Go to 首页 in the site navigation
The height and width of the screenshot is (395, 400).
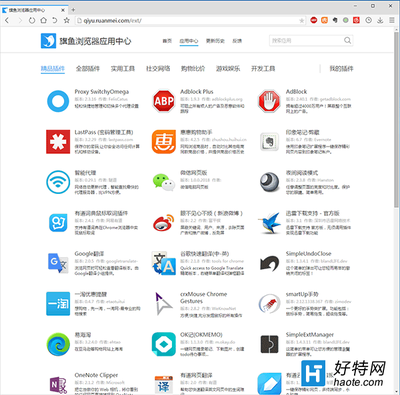pyautogui.click(x=167, y=41)
